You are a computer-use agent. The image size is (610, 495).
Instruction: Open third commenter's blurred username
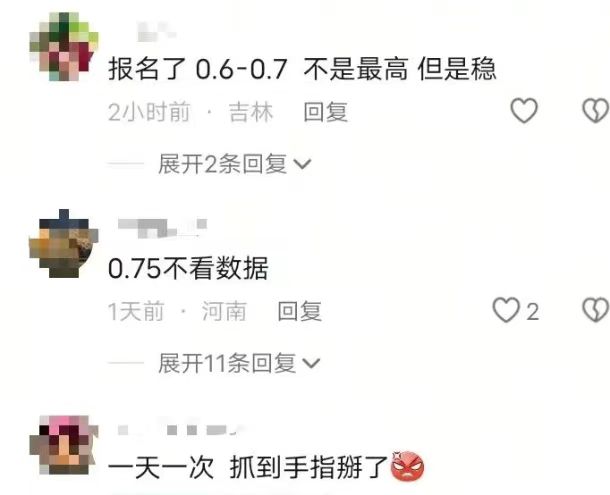pyautogui.click(x=180, y=430)
